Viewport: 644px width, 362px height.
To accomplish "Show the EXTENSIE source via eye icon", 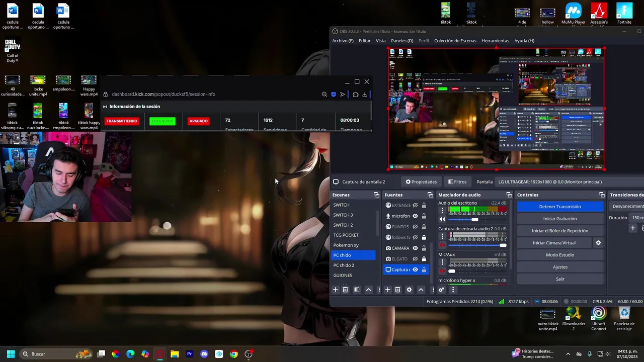I will [x=415, y=205].
